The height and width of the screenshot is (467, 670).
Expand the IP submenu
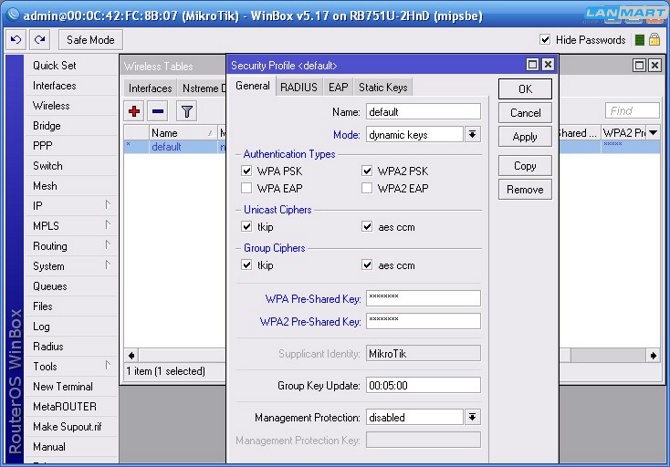[x=108, y=206]
